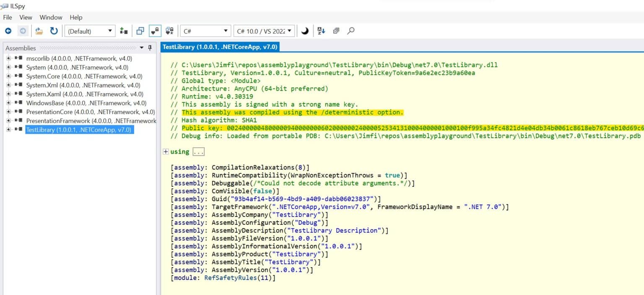Toggle show all types and members

[x=170, y=31]
